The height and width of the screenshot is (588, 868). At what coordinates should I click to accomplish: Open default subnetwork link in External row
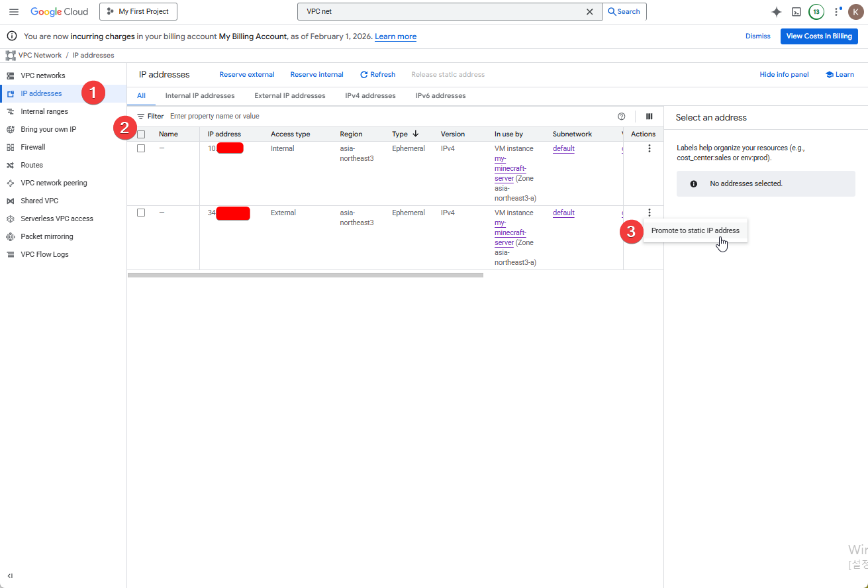click(x=563, y=213)
